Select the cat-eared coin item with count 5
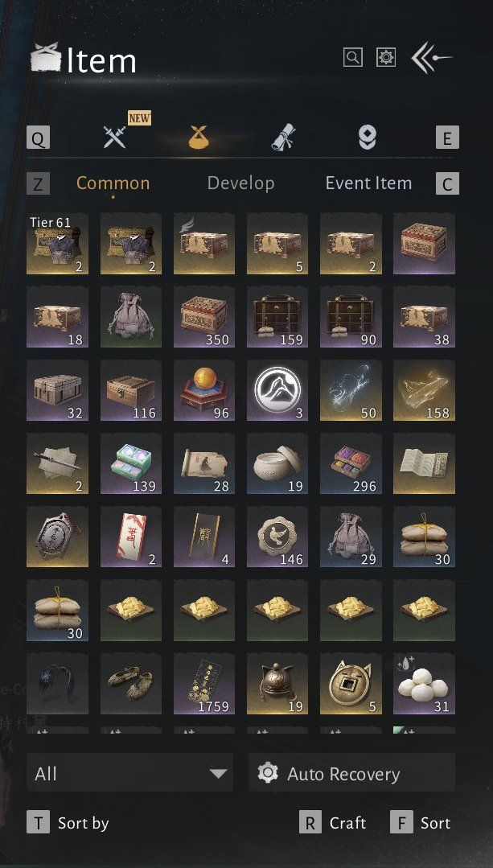493x868 pixels. (351, 683)
